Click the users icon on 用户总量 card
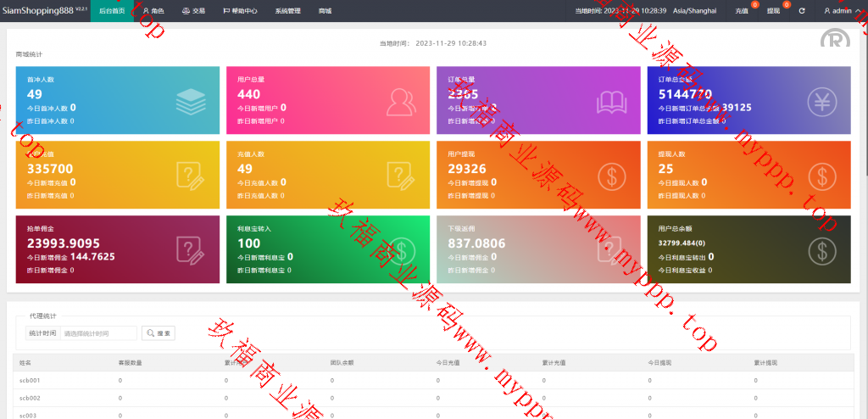Image resolution: width=868 pixels, height=419 pixels. pos(401,102)
